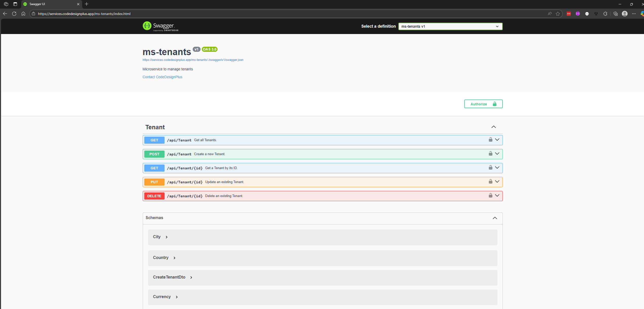
Task: Collapse the Schemas section
Action: click(495, 218)
